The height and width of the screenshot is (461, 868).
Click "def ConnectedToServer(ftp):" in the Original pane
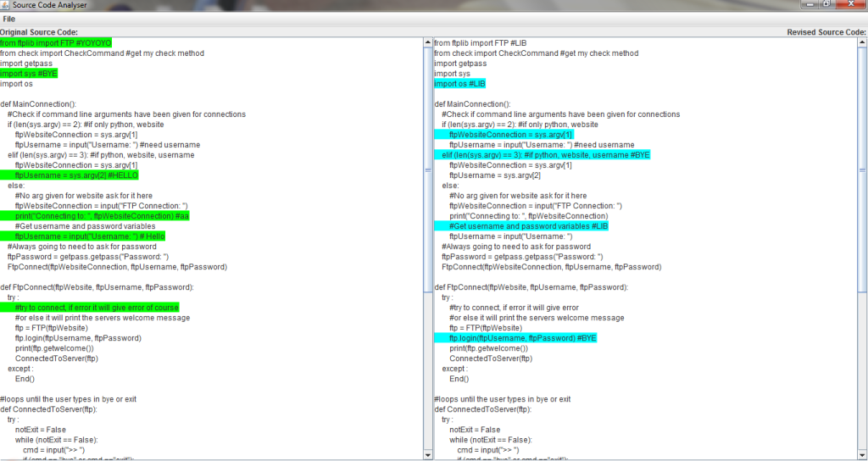(x=48, y=409)
